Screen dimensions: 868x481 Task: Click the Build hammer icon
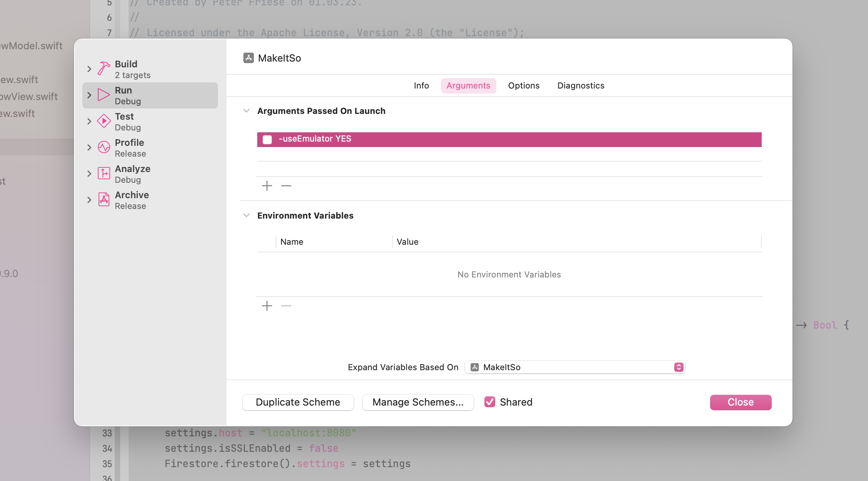coord(104,69)
